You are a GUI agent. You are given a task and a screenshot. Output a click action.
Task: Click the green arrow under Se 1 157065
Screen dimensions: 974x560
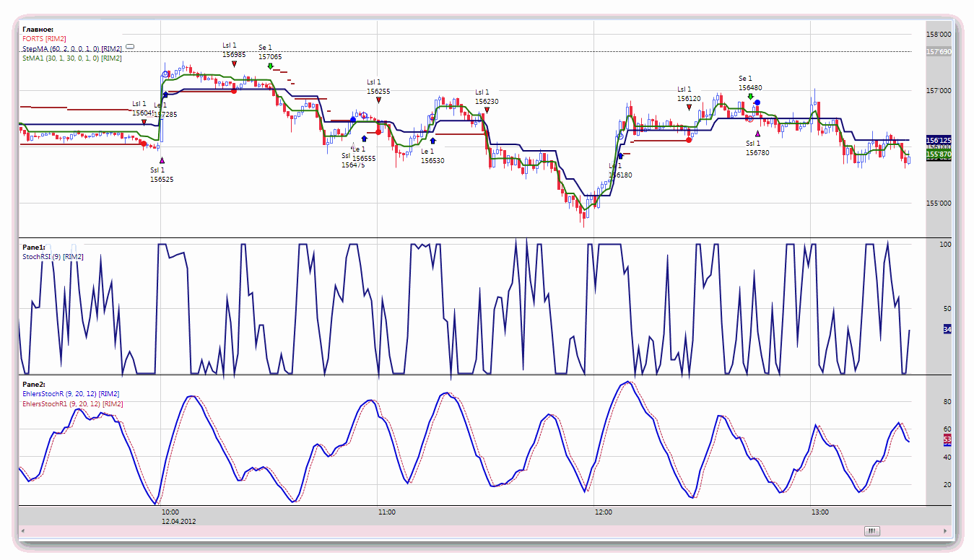click(270, 66)
